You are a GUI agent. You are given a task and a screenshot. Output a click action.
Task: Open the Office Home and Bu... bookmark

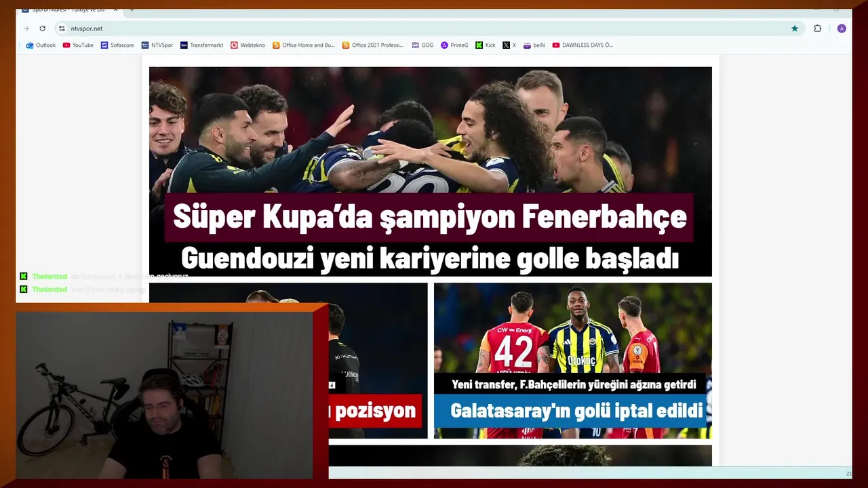(x=304, y=45)
